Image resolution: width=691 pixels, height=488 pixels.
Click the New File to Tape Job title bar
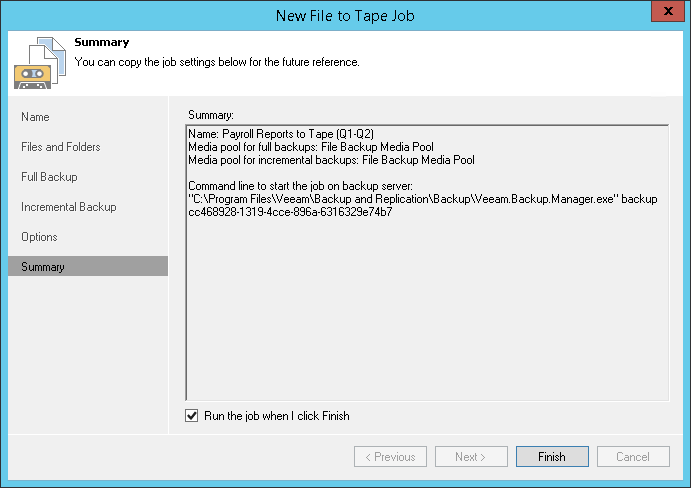click(345, 14)
